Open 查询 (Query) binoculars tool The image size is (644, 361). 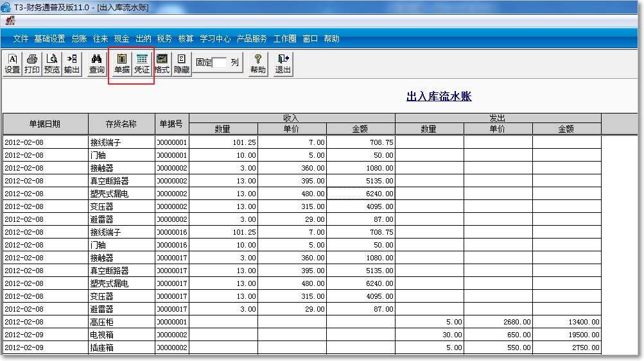[x=97, y=63]
